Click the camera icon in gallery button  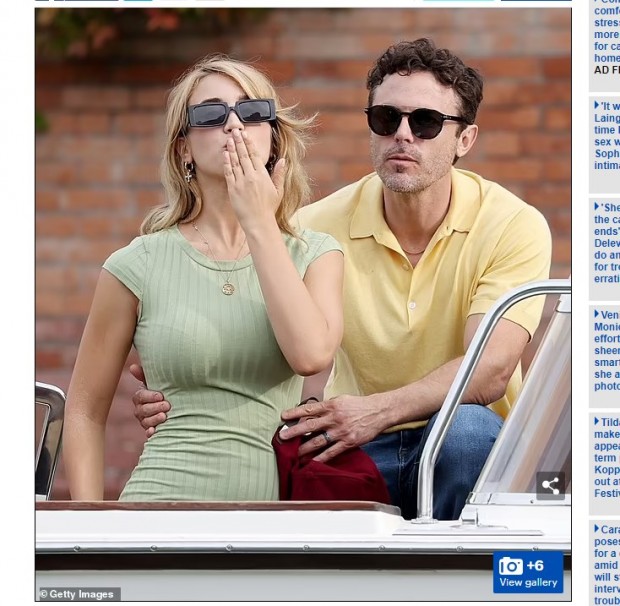(510, 566)
